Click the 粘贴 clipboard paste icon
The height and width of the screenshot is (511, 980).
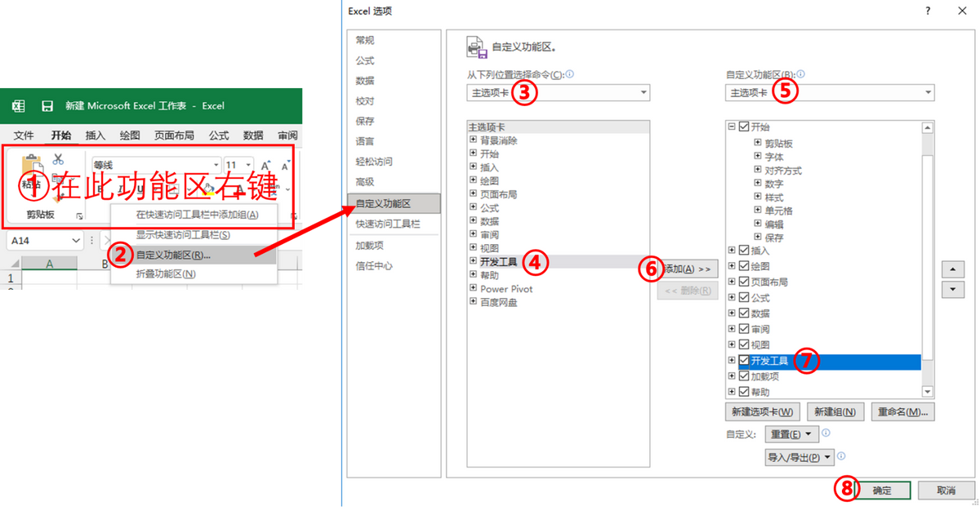(31, 165)
